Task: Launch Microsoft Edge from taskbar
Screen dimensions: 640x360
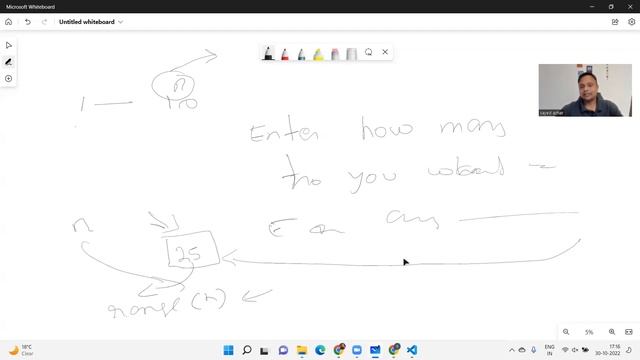Action: point(320,350)
